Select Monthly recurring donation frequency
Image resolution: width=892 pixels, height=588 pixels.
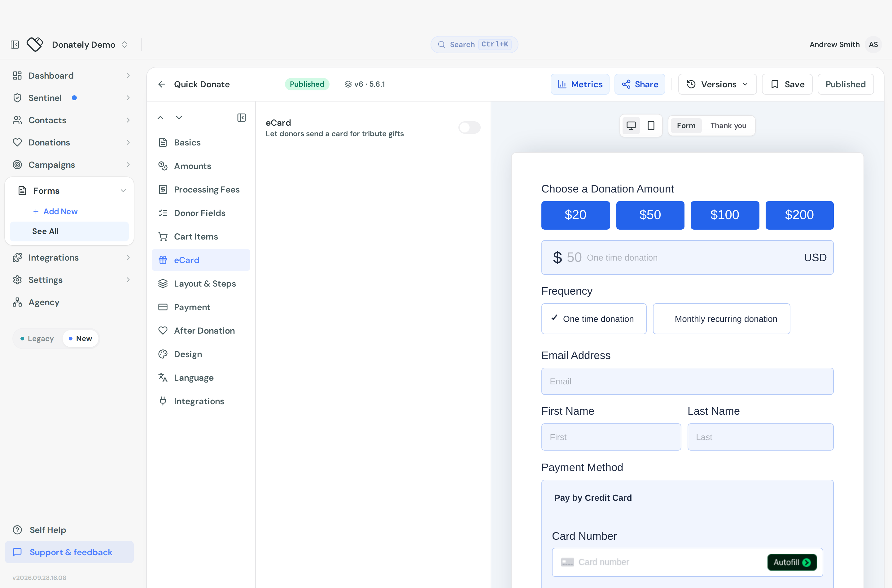[x=721, y=319]
